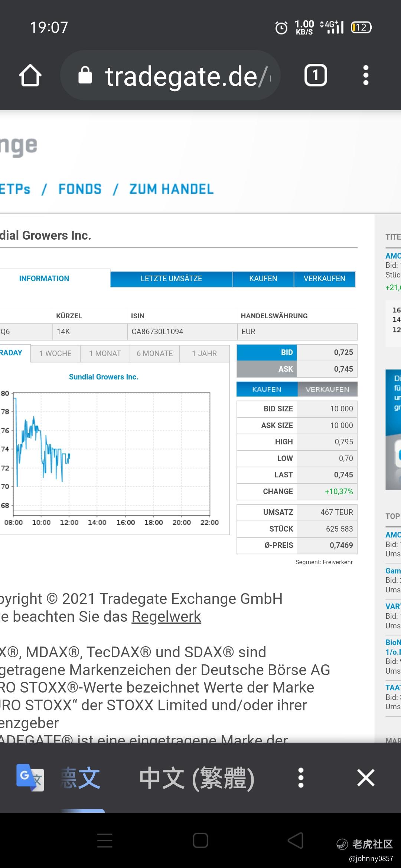
Task: Select the 6 MONATE chart range
Action: 155,354
